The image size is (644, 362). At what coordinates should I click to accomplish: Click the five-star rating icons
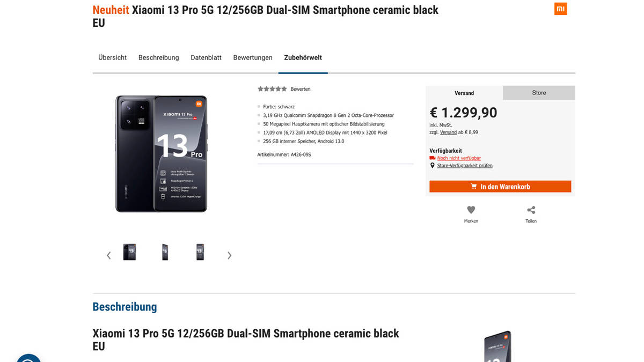tap(272, 89)
